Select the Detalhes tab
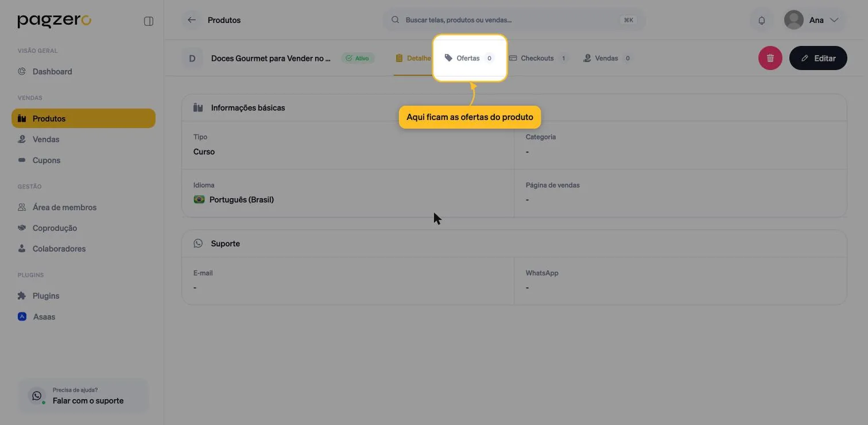Viewport: 868px width, 425px height. 413,58
